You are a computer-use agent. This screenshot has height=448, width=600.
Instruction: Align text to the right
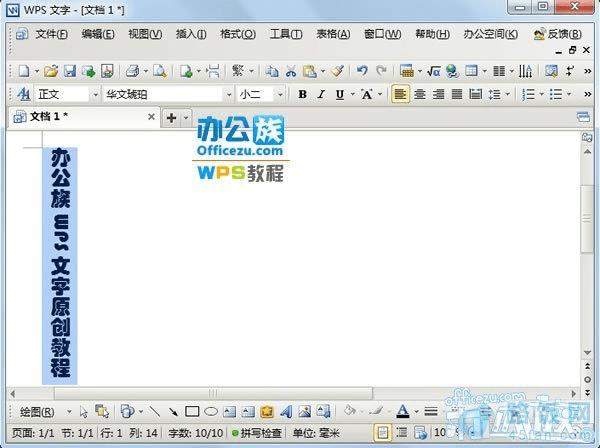[438, 94]
